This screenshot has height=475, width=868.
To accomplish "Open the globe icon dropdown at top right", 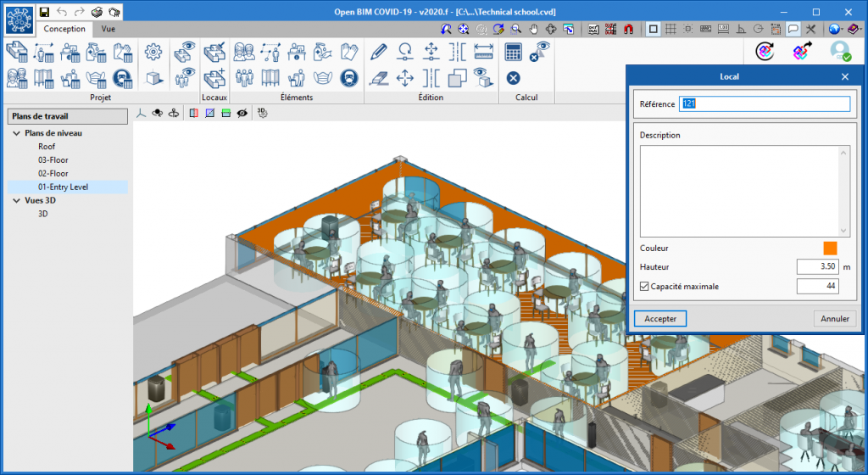I will [834, 29].
